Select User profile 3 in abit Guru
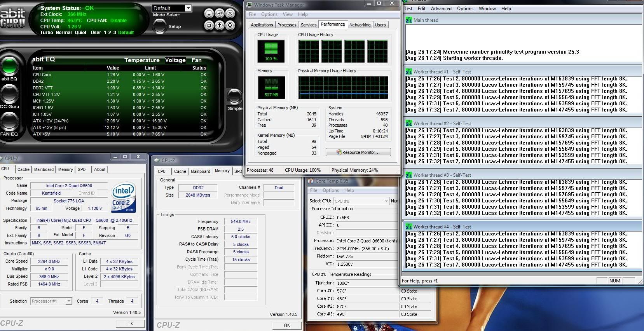This screenshot has height=331, width=644. [x=115, y=33]
